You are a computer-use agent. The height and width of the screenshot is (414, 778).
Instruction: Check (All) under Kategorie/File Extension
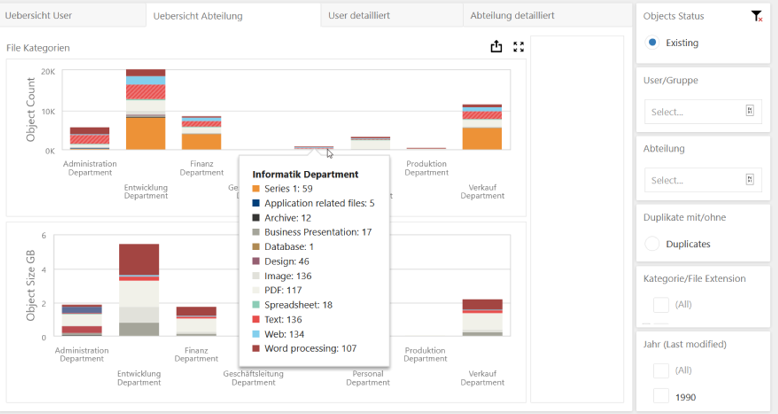tap(660, 304)
